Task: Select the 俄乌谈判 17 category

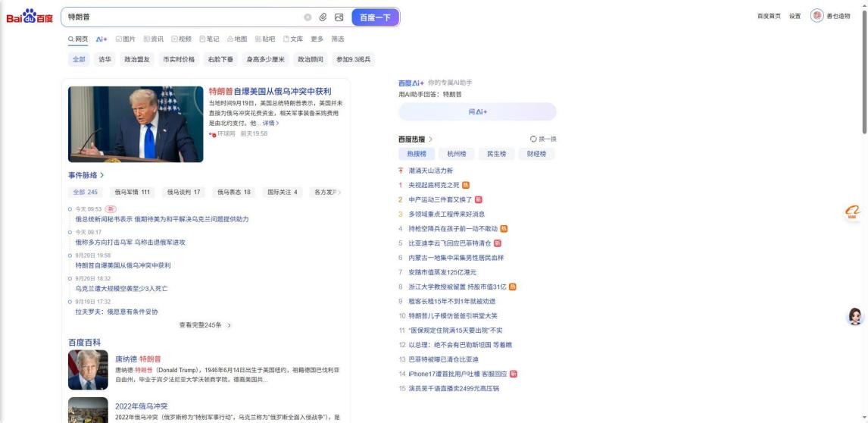Action: [x=184, y=193]
